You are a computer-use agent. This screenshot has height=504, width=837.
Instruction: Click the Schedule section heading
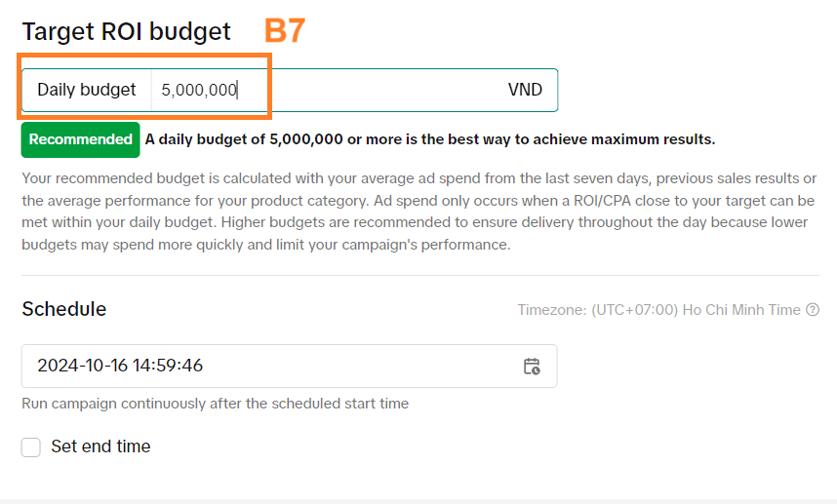click(x=64, y=309)
